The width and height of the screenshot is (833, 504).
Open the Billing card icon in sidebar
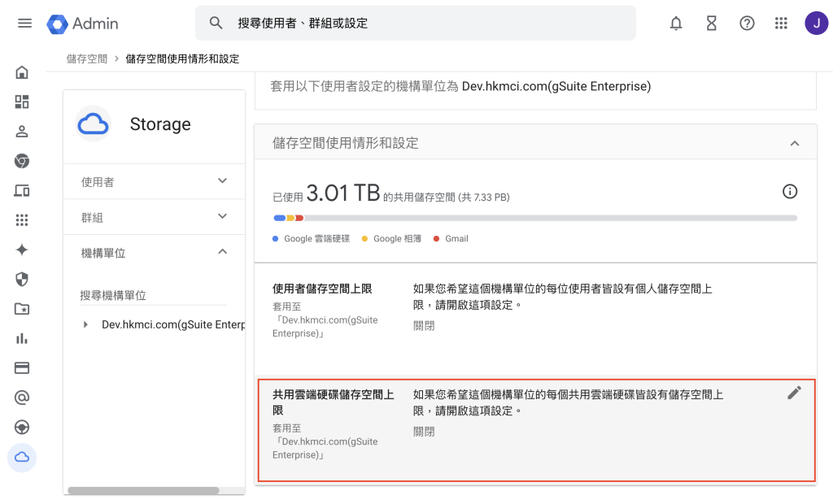click(22, 368)
